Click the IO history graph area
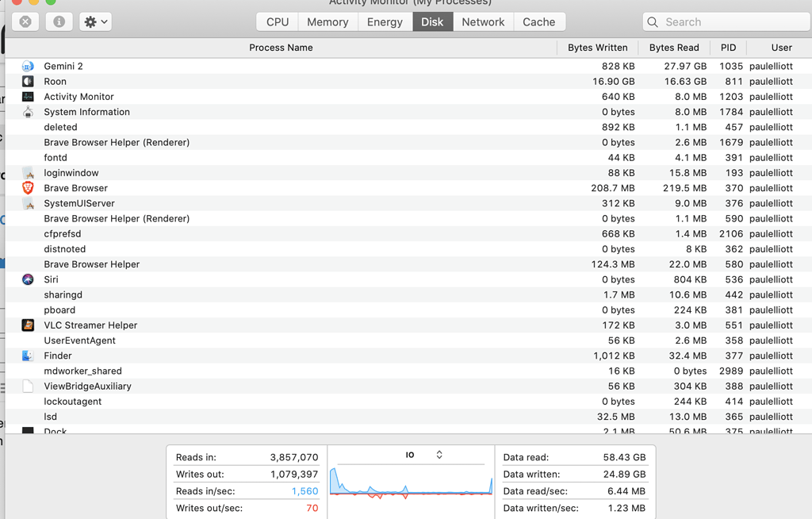This screenshot has width=812, height=519. pos(411,488)
